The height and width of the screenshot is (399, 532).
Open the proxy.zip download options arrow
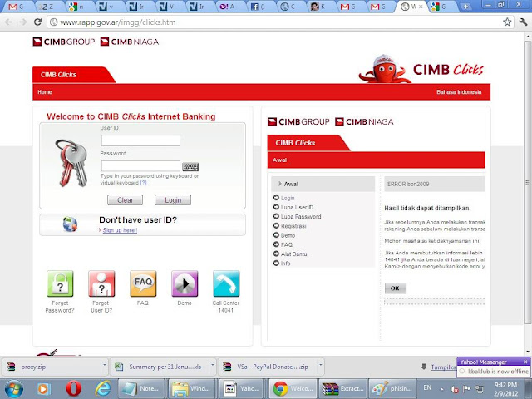tap(105, 366)
